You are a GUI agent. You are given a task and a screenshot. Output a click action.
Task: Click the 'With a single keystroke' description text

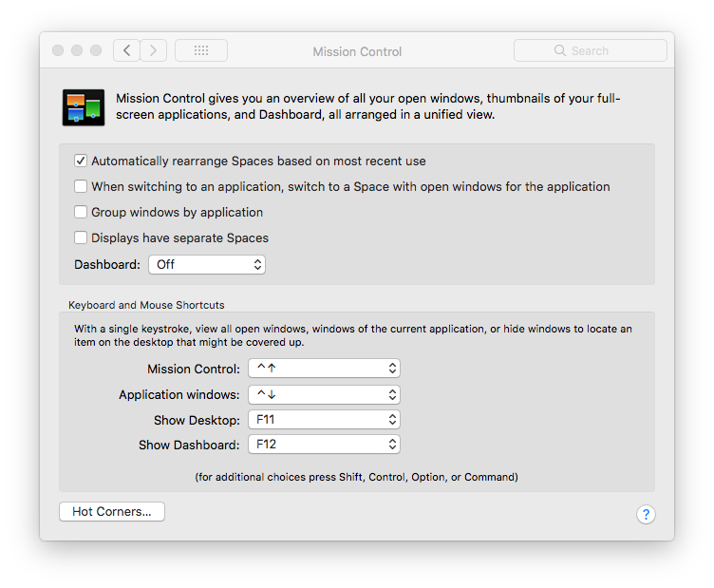click(353, 335)
